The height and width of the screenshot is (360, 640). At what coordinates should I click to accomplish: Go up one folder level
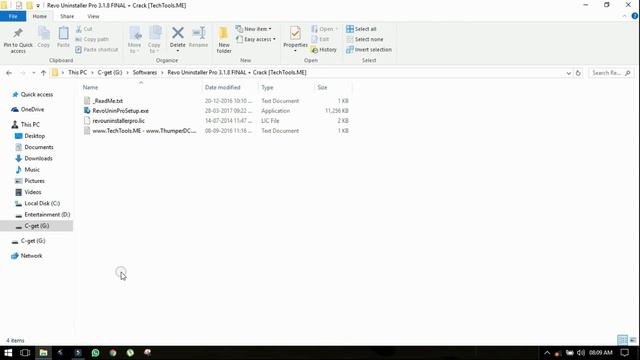[x=43, y=73]
